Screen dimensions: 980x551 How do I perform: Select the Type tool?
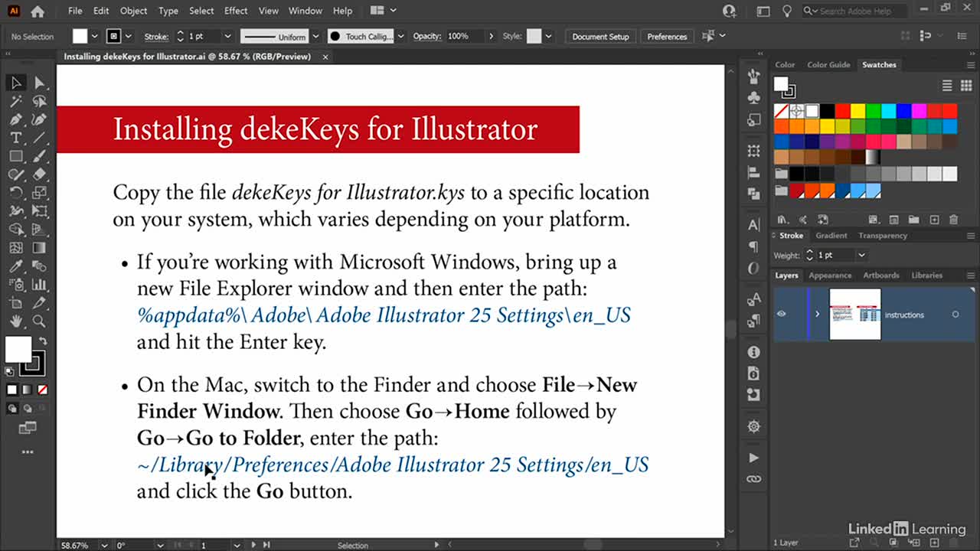16,138
